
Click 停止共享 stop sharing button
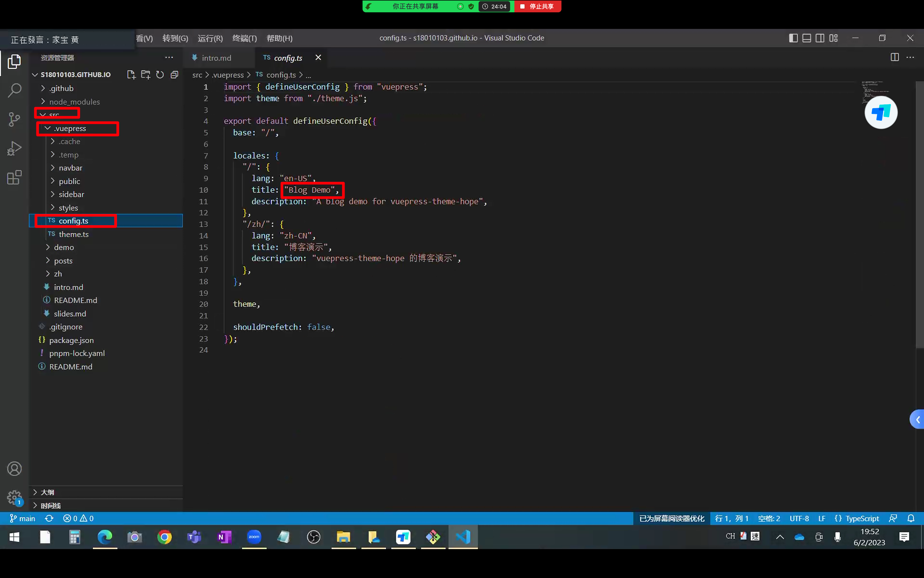click(538, 6)
